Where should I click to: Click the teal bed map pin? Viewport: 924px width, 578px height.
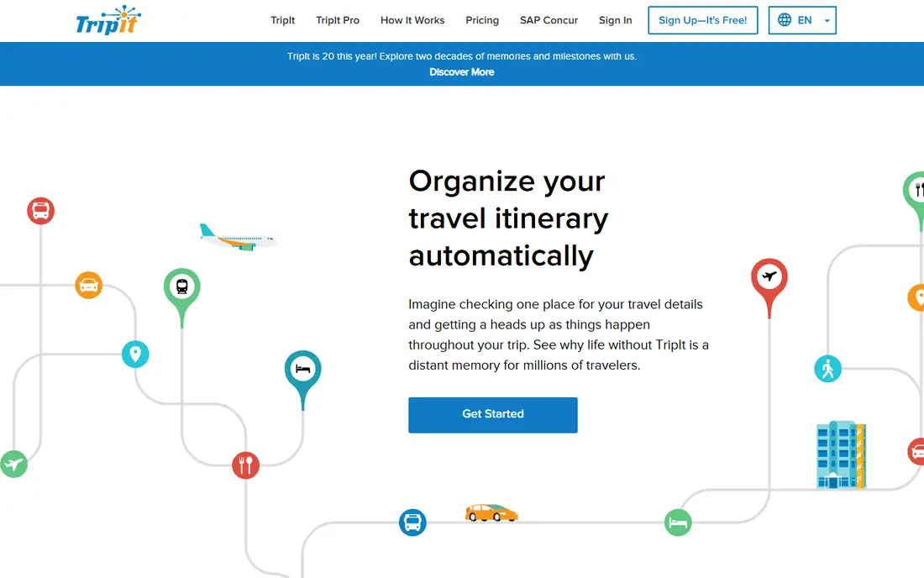point(303,380)
